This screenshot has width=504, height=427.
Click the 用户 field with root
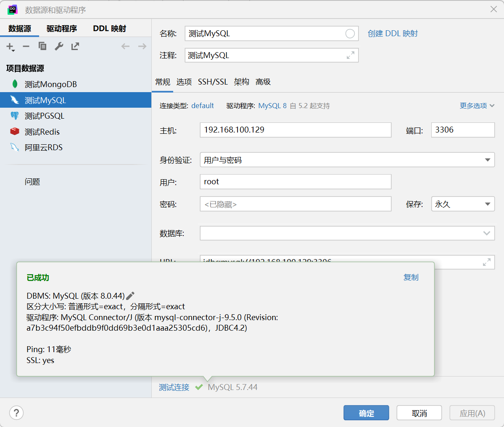click(x=296, y=182)
